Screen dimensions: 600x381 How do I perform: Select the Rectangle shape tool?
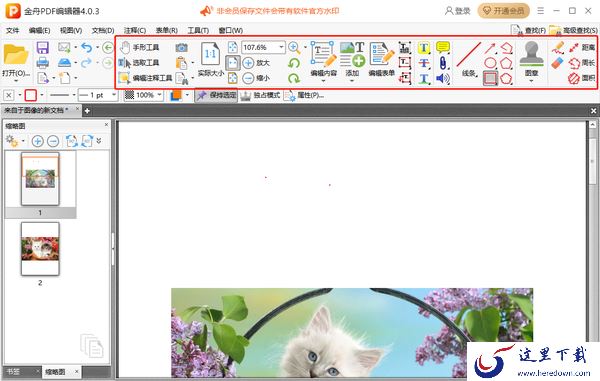[x=490, y=78]
